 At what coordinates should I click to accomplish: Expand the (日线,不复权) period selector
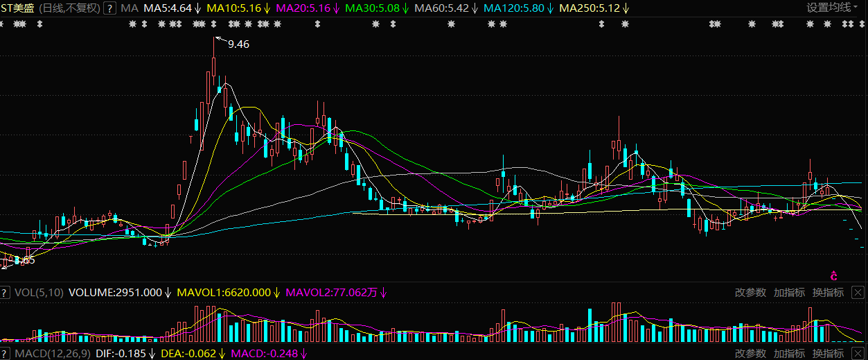(x=68, y=8)
